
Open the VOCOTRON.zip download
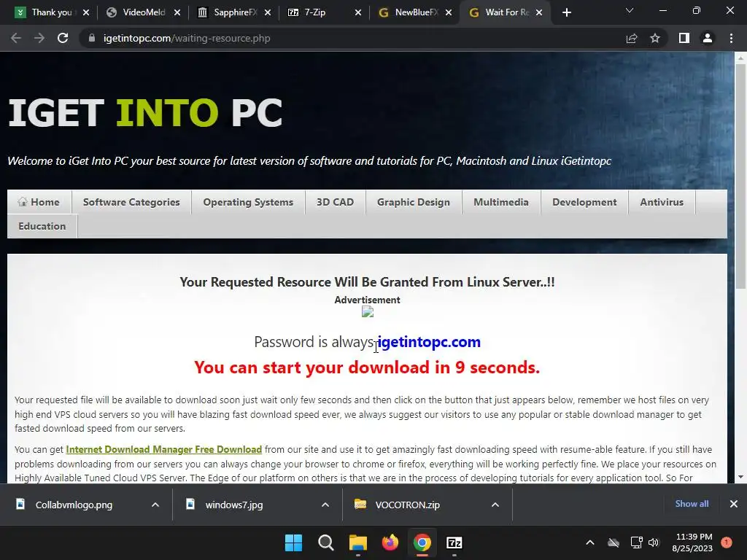(407, 505)
